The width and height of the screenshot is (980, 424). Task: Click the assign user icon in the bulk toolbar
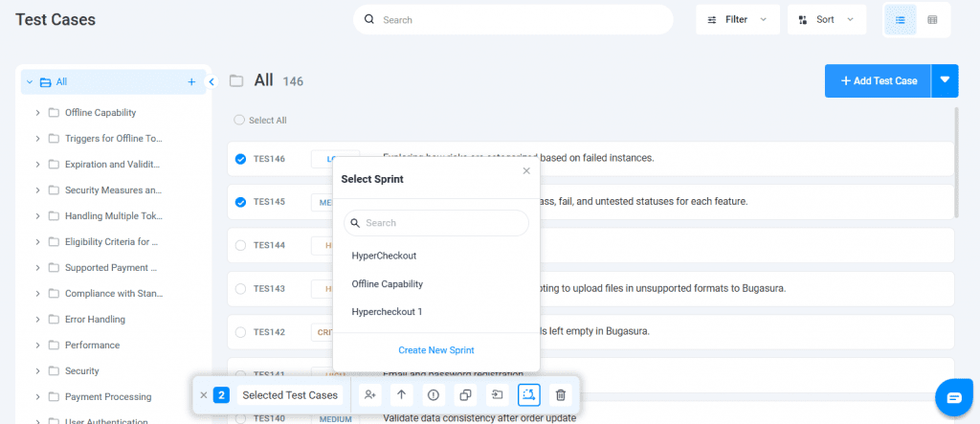[x=369, y=394]
